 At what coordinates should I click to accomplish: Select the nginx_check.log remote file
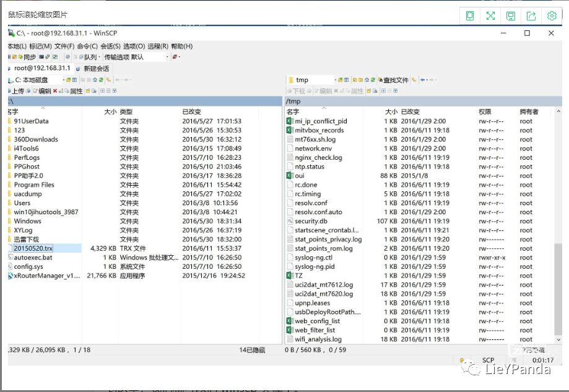(x=318, y=157)
